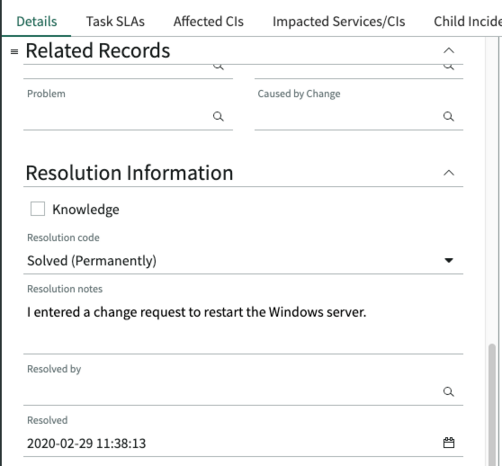The width and height of the screenshot is (502, 466).
Task: Collapse the Related Records section
Action: point(449,50)
